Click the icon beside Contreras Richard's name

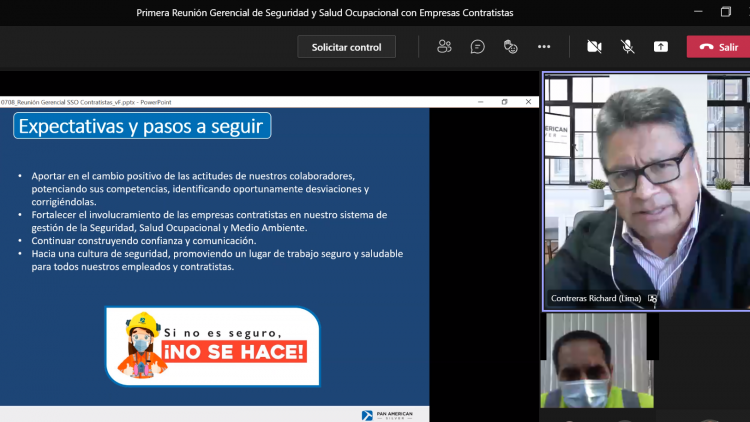point(653,298)
